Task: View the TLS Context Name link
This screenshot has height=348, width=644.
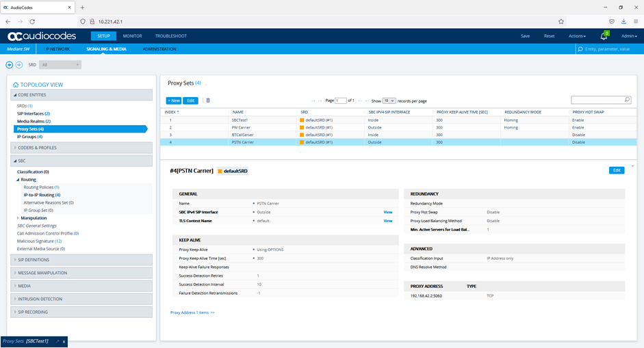Action: [388, 221]
